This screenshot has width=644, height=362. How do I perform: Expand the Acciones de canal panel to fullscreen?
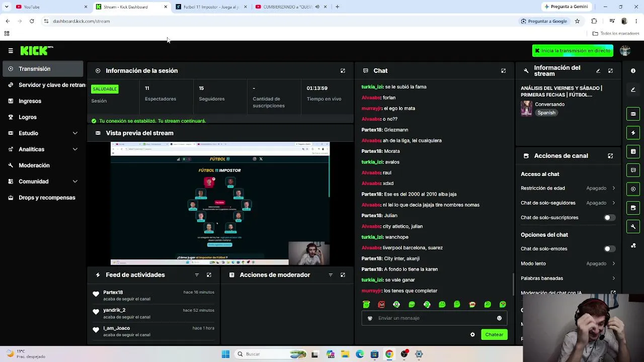click(610, 156)
